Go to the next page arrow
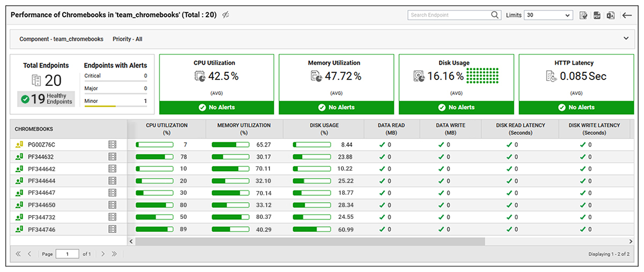This screenshot has width=644, height=272. [x=103, y=254]
